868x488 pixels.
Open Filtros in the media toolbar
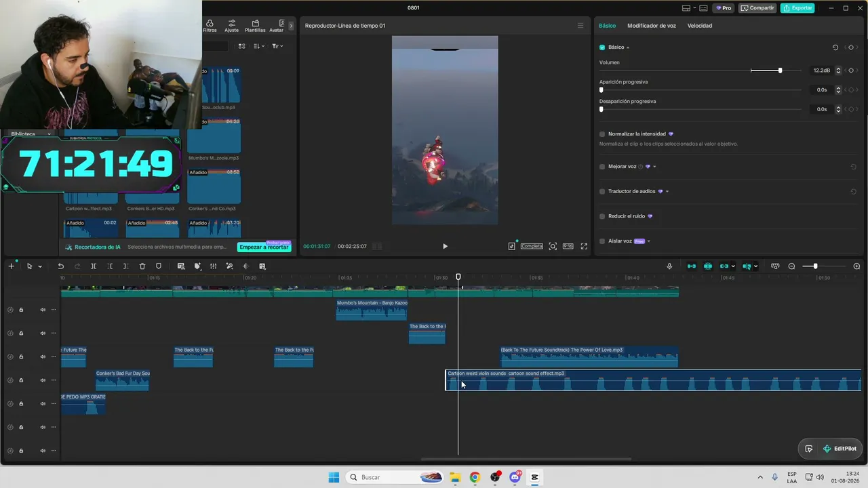[x=210, y=26]
